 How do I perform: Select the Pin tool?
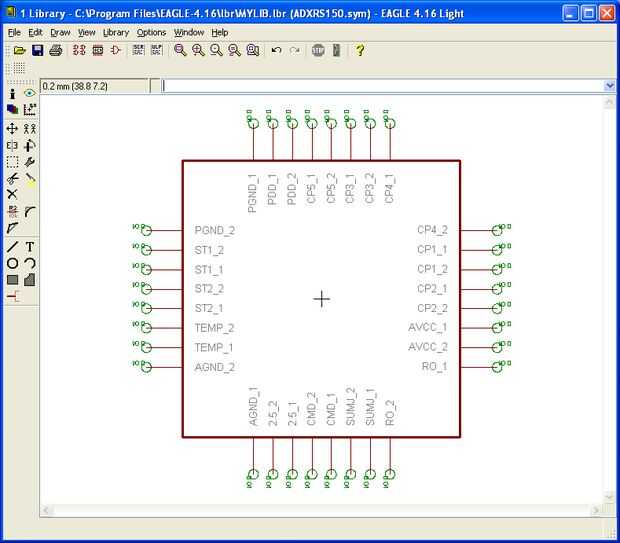13,296
